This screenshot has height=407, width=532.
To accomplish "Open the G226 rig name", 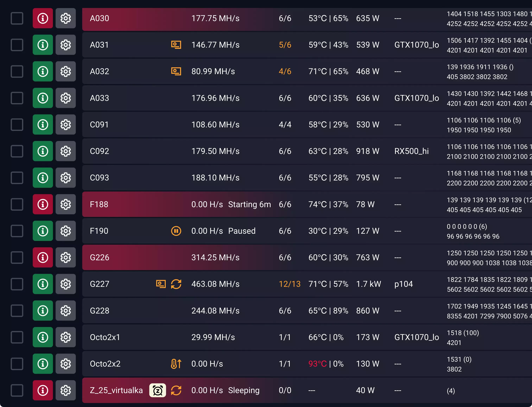I will tap(99, 257).
